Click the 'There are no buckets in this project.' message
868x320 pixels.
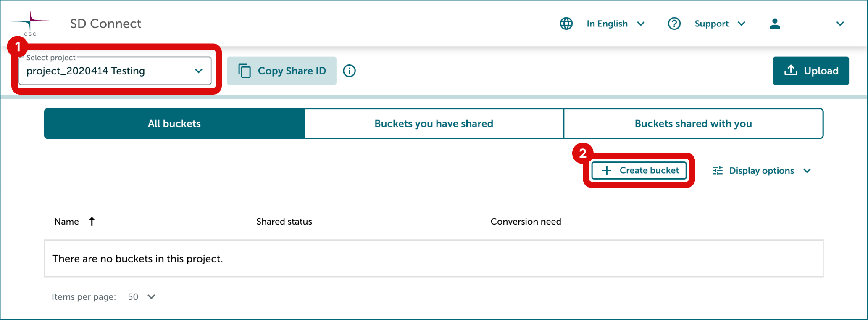pyautogui.click(x=137, y=259)
